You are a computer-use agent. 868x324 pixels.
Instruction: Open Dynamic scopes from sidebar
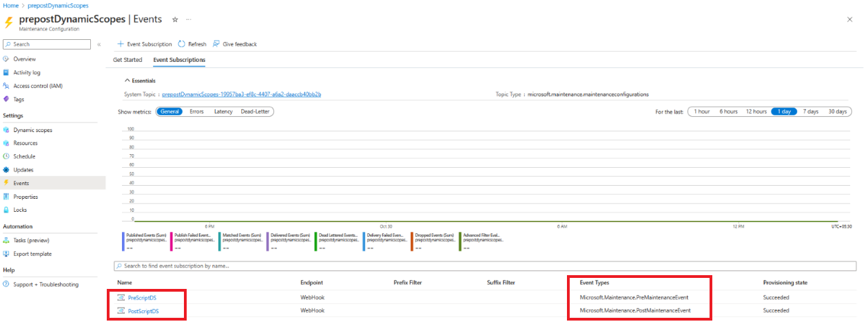[x=32, y=130]
